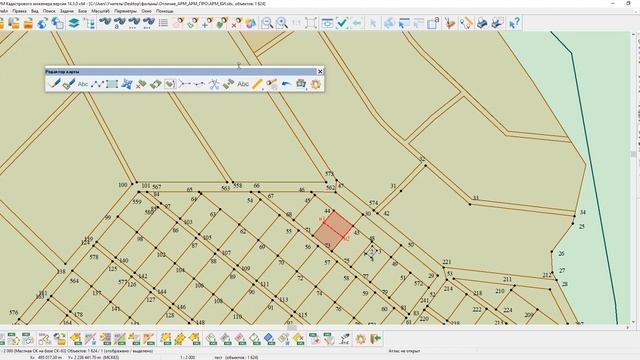Click map point label 221
Image resolution: width=640 pixels, height=360 pixels.
pos(447,262)
